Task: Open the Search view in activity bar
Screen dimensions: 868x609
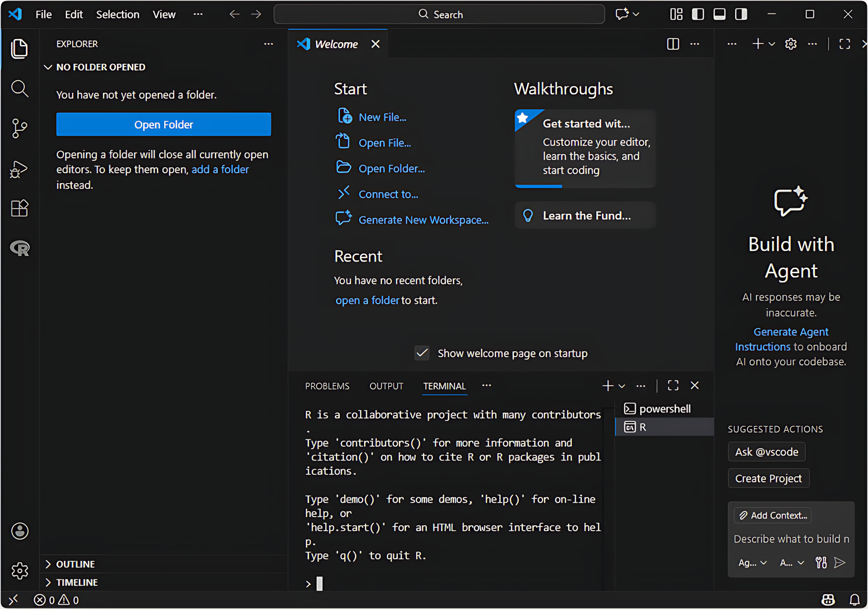Action: click(x=19, y=88)
